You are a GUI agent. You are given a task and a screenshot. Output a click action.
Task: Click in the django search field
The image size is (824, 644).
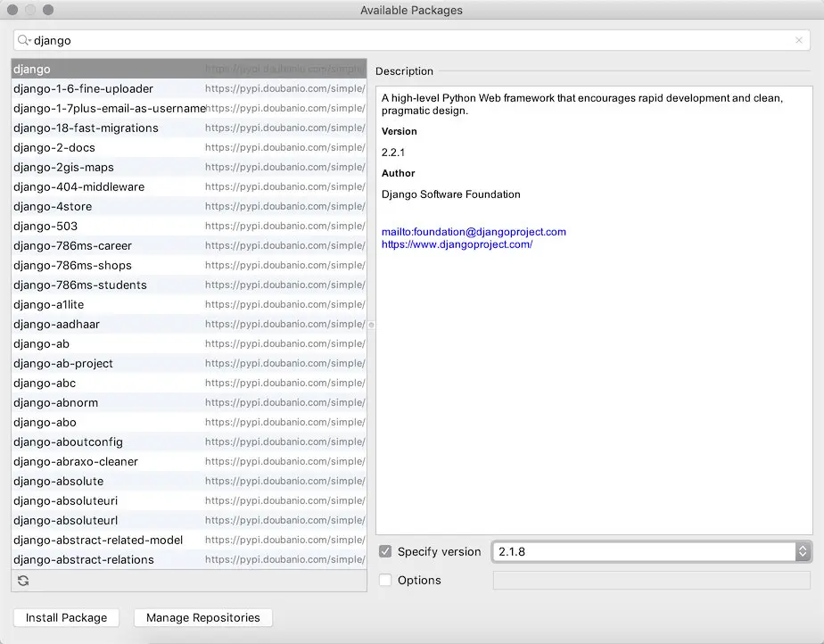[411, 40]
